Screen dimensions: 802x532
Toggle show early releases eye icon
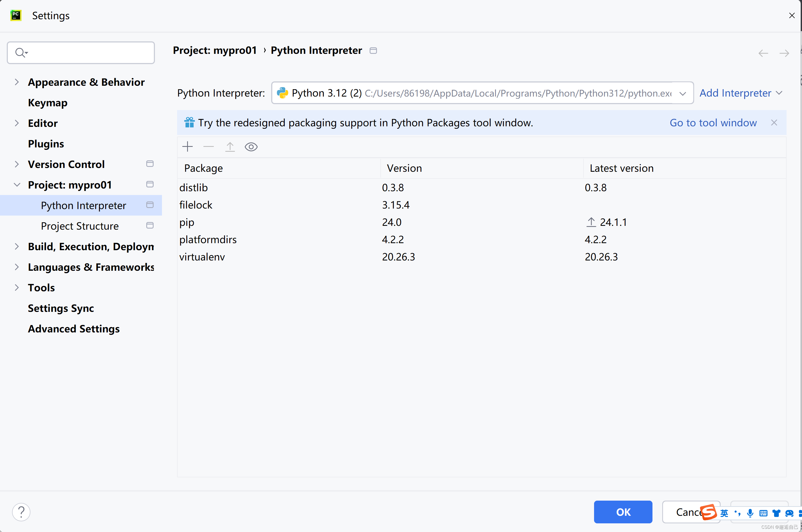pos(251,147)
